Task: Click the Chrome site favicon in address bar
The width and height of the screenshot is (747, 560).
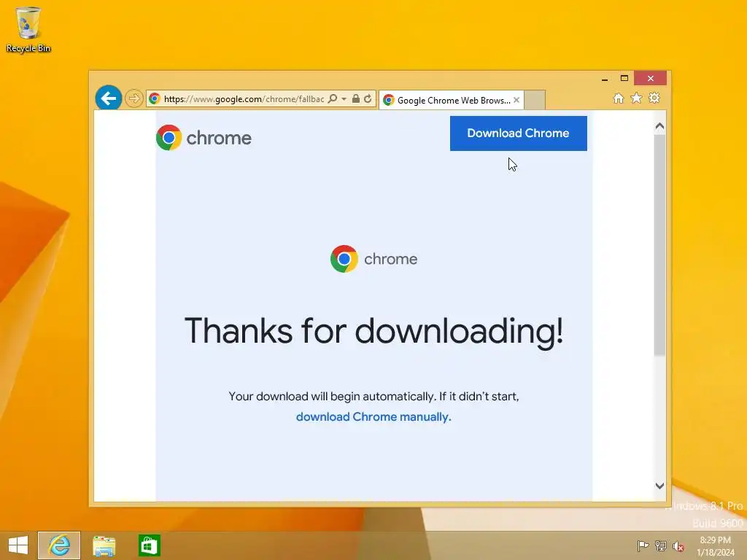Action: click(x=154, y=98)
